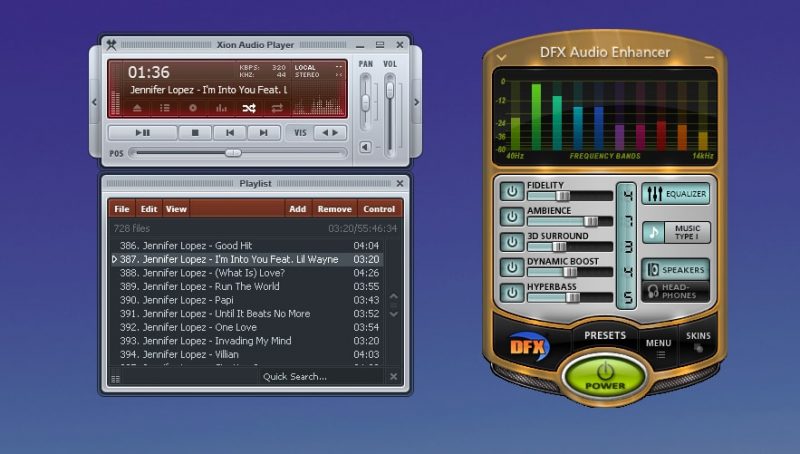Open the DFX Menu button
Viewport: 800px width, 454px height.
[658, 347]
